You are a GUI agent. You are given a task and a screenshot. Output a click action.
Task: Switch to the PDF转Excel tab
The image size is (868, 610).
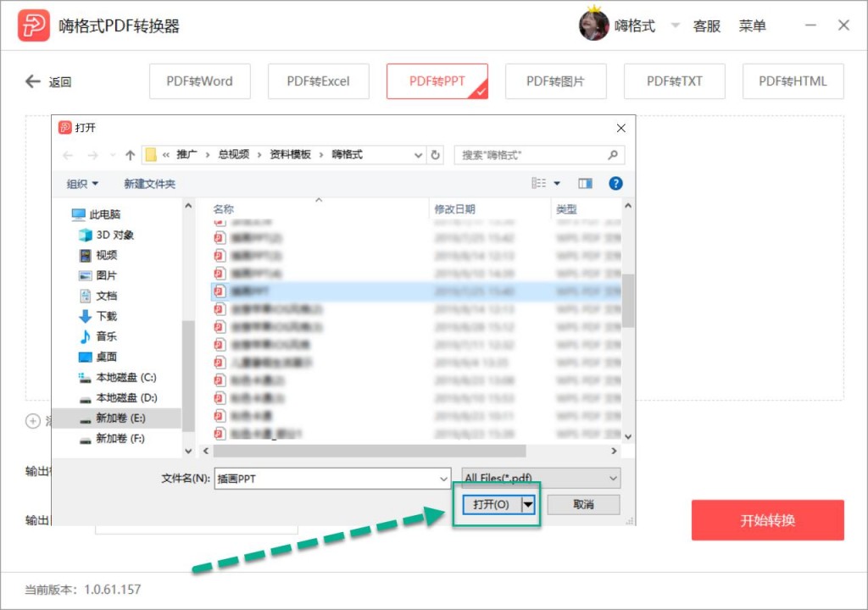click(319, 81)
